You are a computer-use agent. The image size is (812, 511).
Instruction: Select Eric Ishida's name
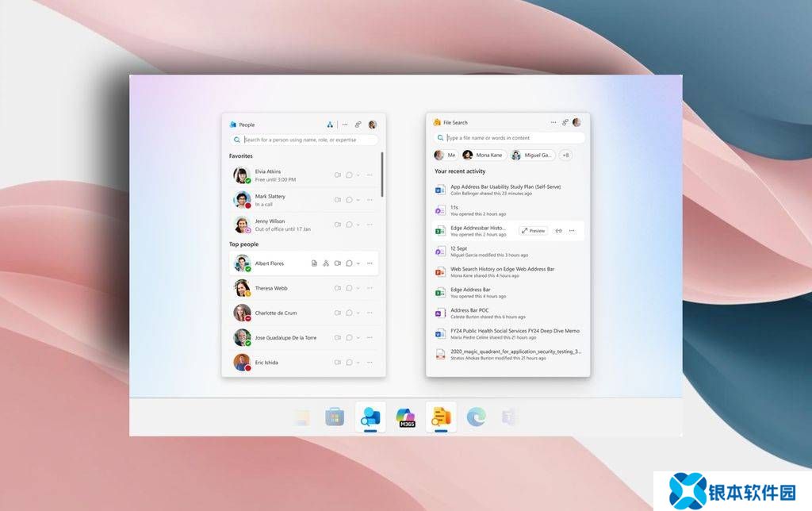[x=266, y=363]
